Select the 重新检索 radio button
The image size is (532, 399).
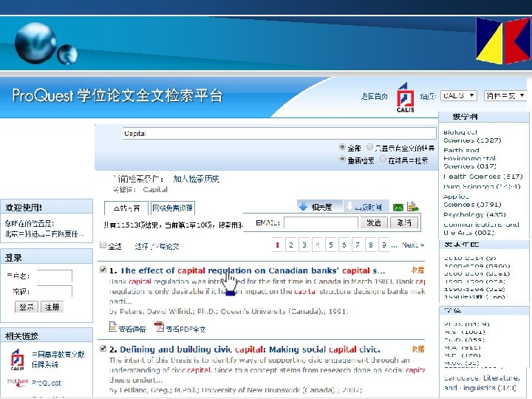(342, 159)
